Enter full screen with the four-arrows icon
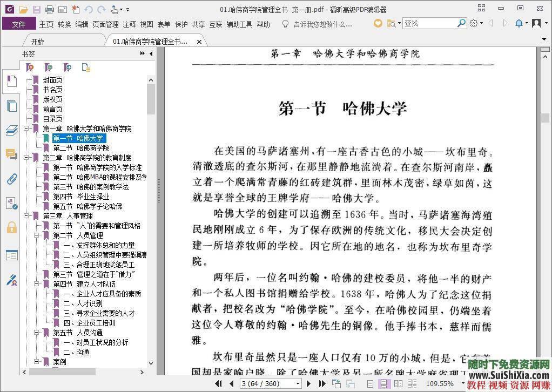Viewport: 552px width, 392px height. click(x=481, y=8)
